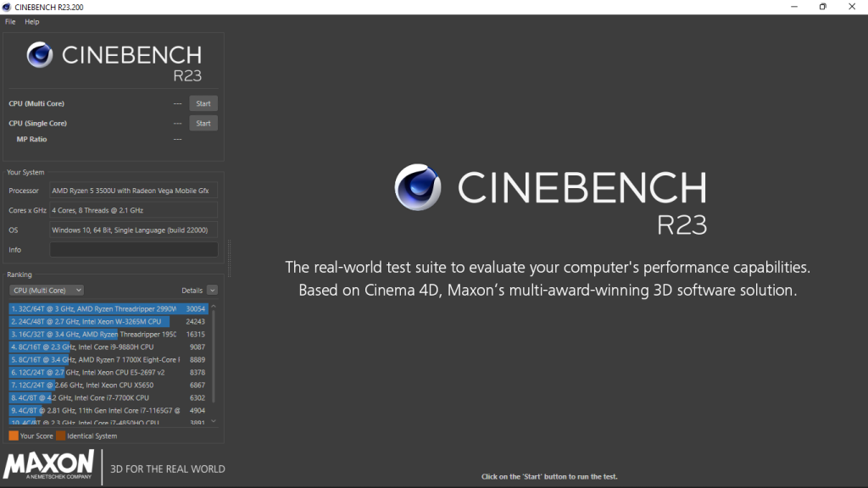Open the File menu
This screenshot has height=488, width=868.
tap(10, 21)
